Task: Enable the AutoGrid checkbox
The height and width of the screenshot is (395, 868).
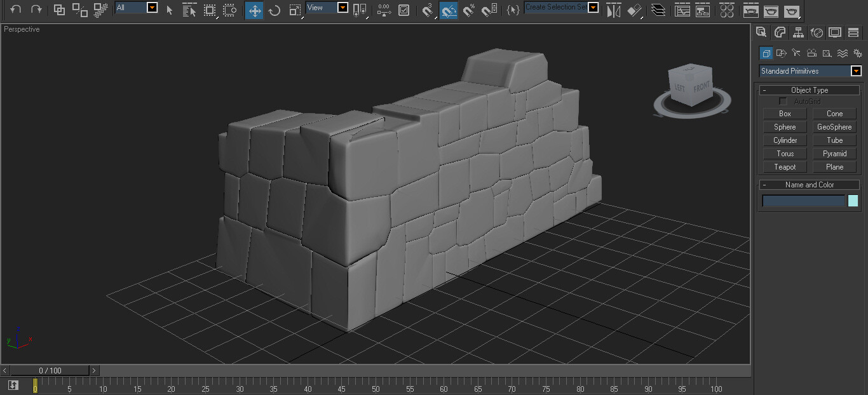Action: tap(783, 102)
